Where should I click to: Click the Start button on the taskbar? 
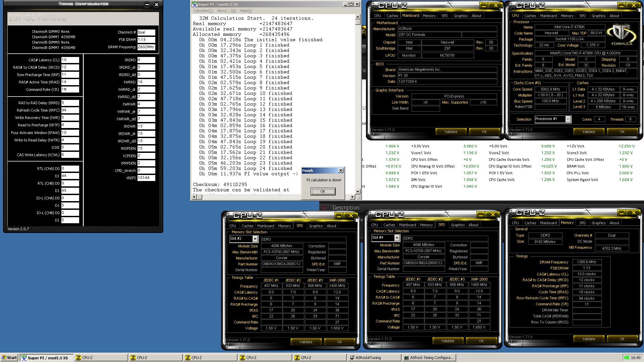point(9,358)
